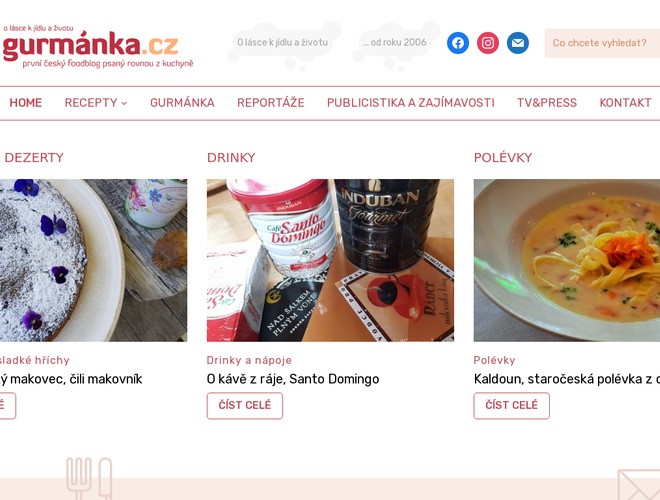Image resolution: width=660 pixels, height=500 pixels.
Task: Open the TV&Press menu item
Action: (547, 103)
